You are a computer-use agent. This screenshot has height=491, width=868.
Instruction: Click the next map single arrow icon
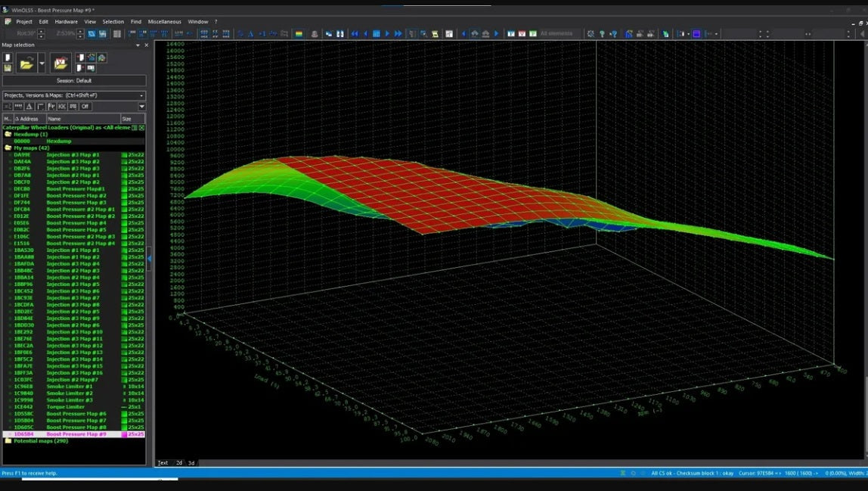pos(387,34)
